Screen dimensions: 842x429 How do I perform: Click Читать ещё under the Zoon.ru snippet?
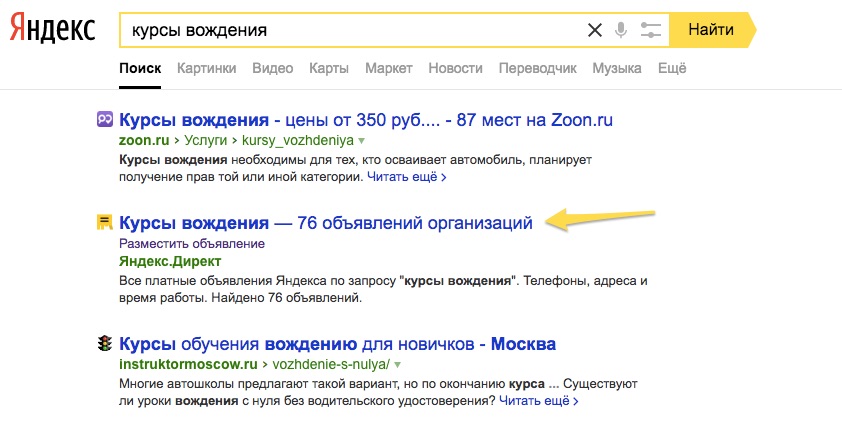click(405, 177)
